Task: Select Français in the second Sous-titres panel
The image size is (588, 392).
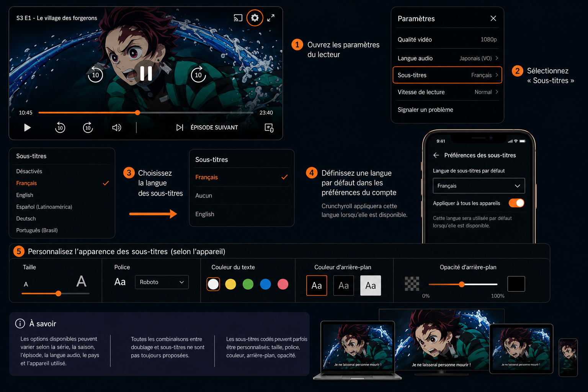Action: tap(242, 177)
